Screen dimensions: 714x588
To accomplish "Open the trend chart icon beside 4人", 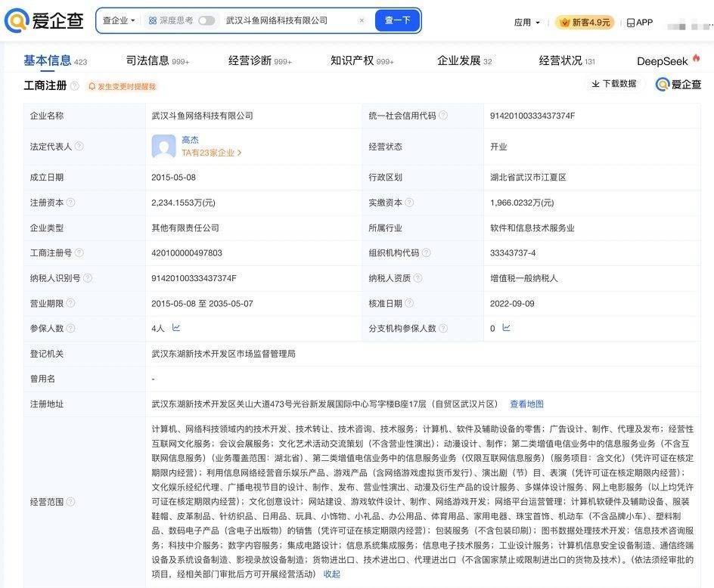I will click(x=175, y=328).
